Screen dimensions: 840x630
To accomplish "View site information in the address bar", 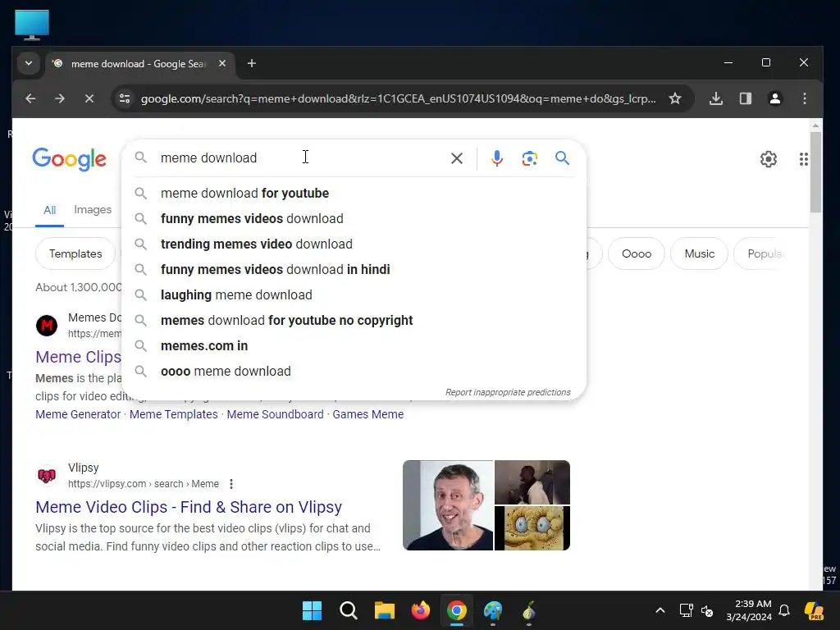I will click(x=125, y=98).
